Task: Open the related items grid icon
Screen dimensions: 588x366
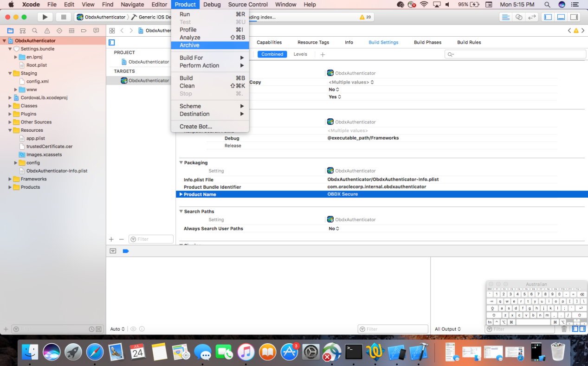Action: [x=112, y=31]
